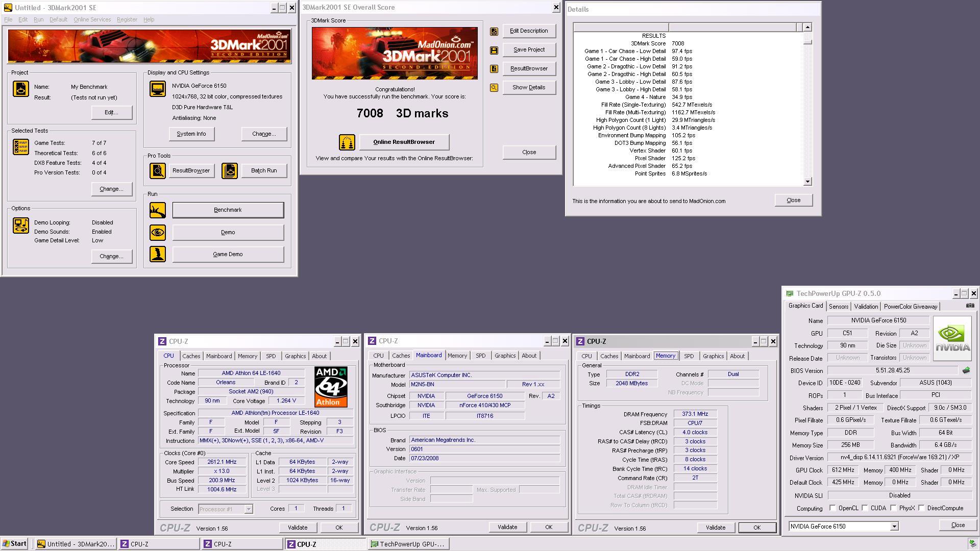
Task: Click Change... in Display and CPU Settings
Action: [x=264, y=134]
